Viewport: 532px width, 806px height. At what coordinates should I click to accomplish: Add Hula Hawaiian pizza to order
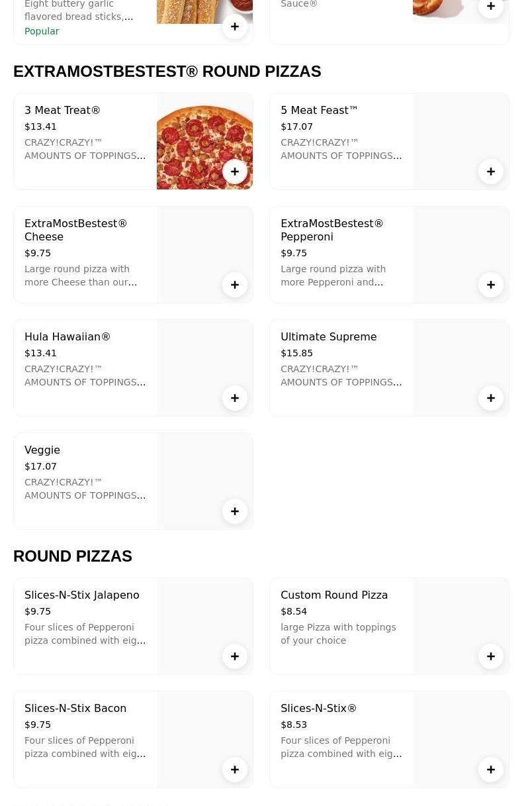point(235,398)
